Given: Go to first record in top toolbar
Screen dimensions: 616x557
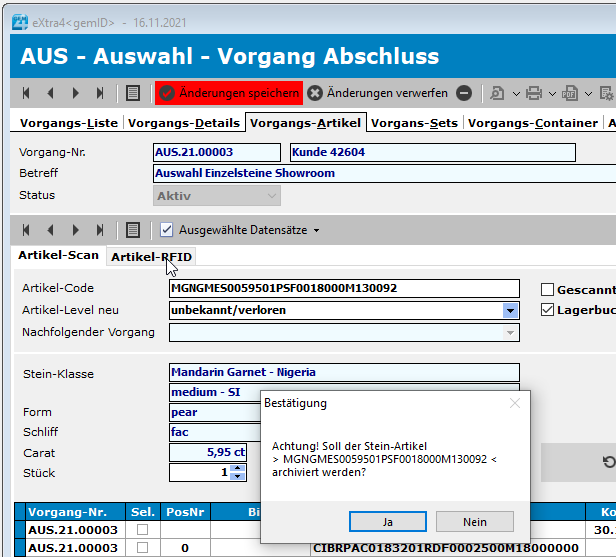Looking at the screenshot, I should click(26, 93).
